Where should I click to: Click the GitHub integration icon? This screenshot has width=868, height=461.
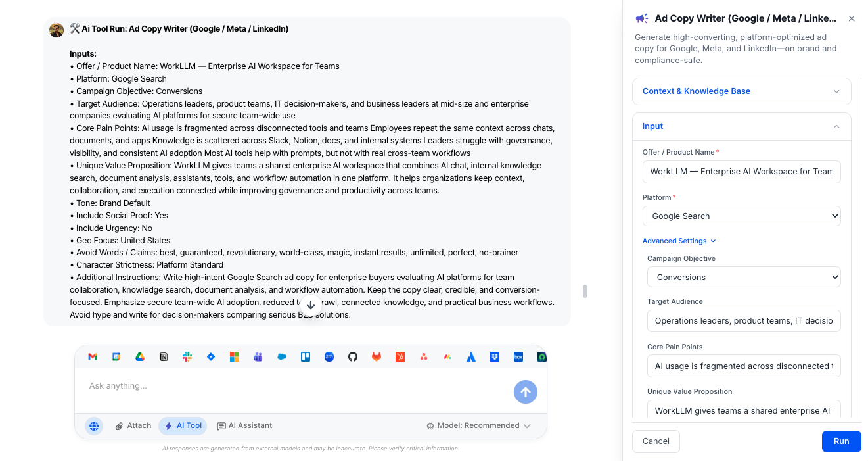[x=353, y=356]
